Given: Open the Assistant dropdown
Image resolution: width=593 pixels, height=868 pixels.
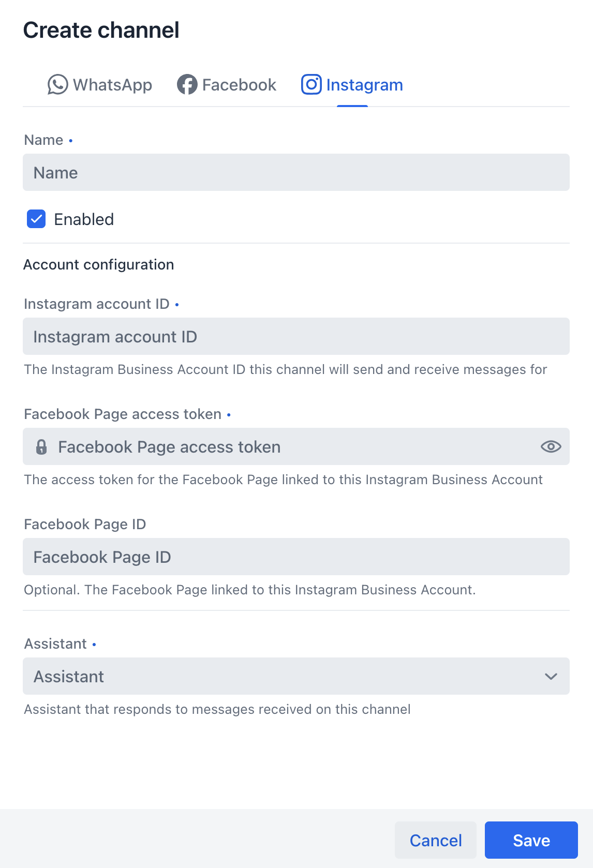Looking at the screenshot, I should [x=296, y=676].
